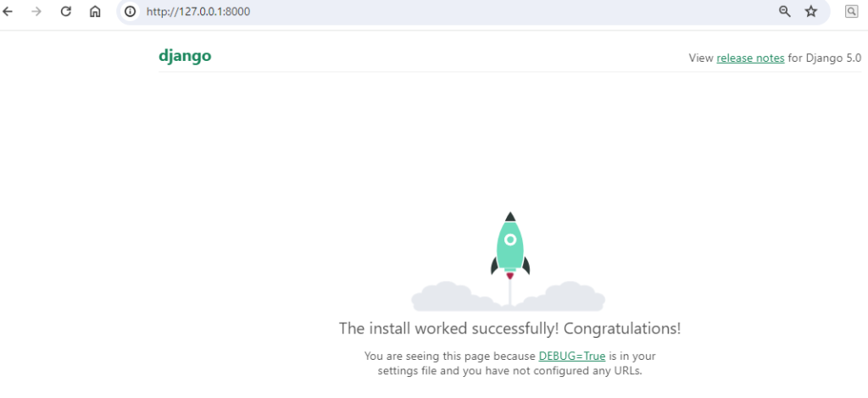868x398 pixels.
Task: Click the search extension icon in the toolbar
Action: pos(851,12)
